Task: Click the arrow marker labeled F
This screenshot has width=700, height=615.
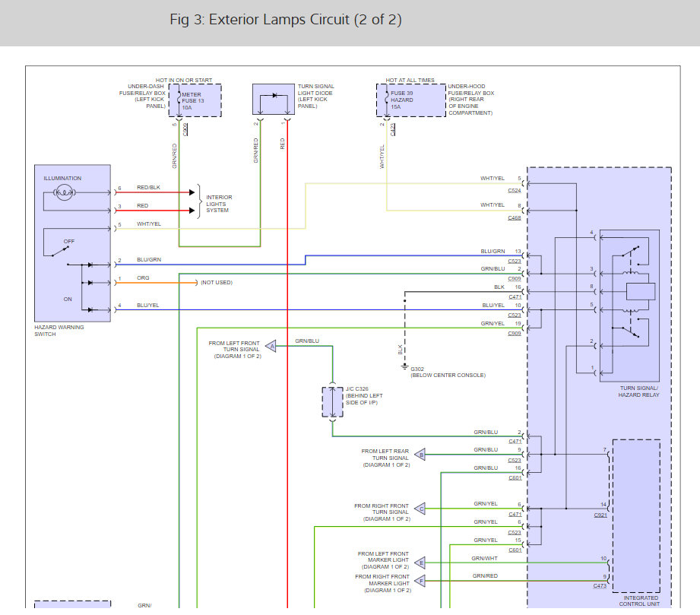Action: pyautogui.click(x=420, y=581)
